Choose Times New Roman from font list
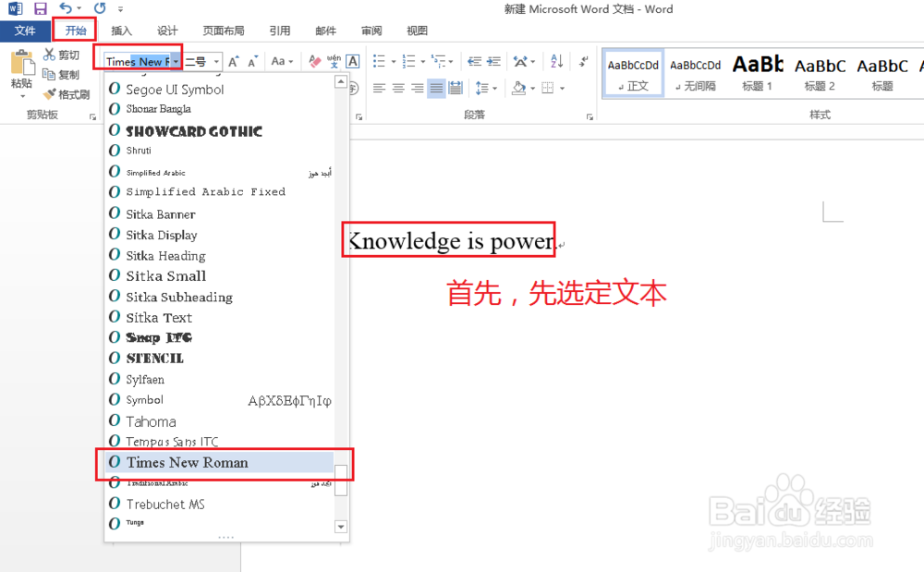This screenshot has height=572, width=924. click(220, 462)
